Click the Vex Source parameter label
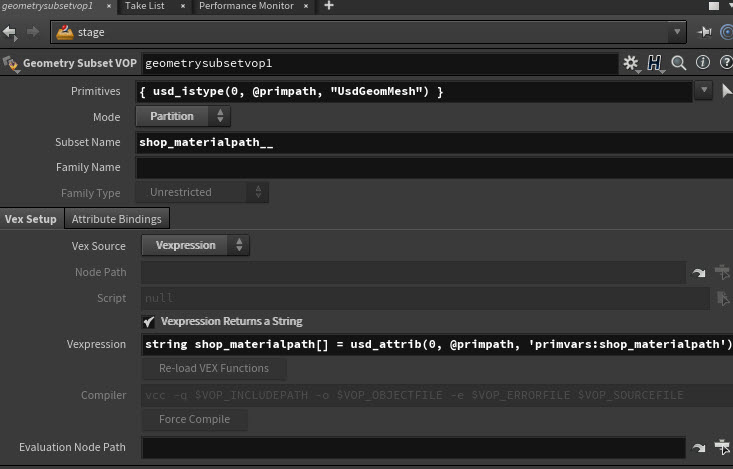Screen dimensions: 733x469 (99, 246)
